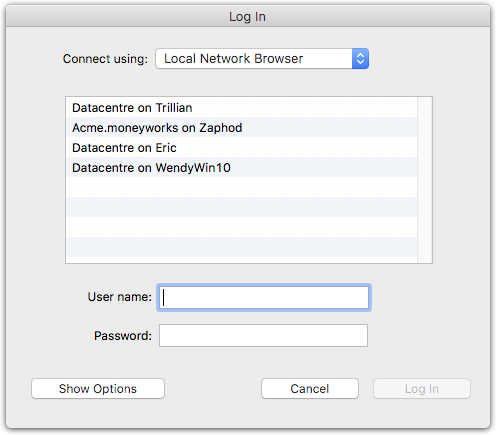Click the word Zaphod in the server list
The width and height of the screenshot is (496, 435).
[221, 128]
